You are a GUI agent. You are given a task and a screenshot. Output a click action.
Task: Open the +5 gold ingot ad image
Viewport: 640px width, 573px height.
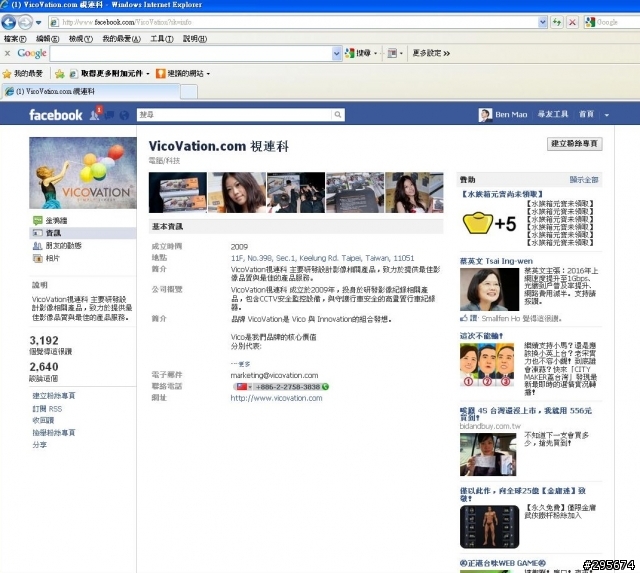point(490,223)
